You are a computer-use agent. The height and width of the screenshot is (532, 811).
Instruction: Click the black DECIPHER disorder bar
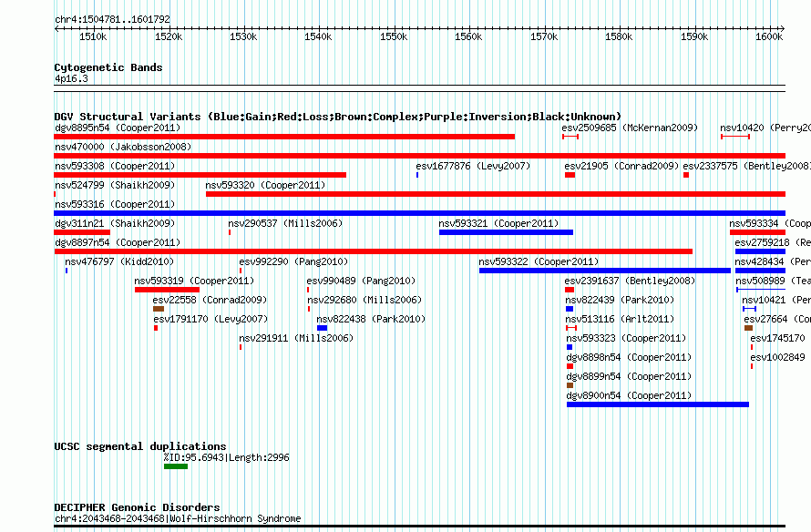(419, 527)
